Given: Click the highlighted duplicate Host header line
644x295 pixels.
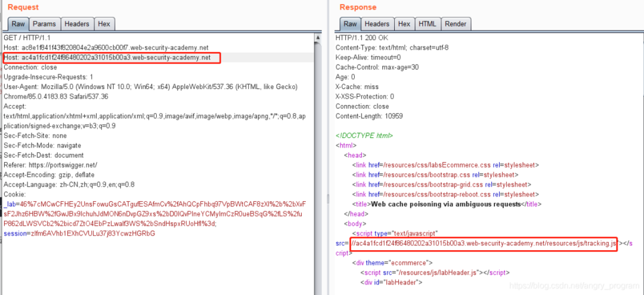Looking at the screenshot, I should (x=112, y=58).
